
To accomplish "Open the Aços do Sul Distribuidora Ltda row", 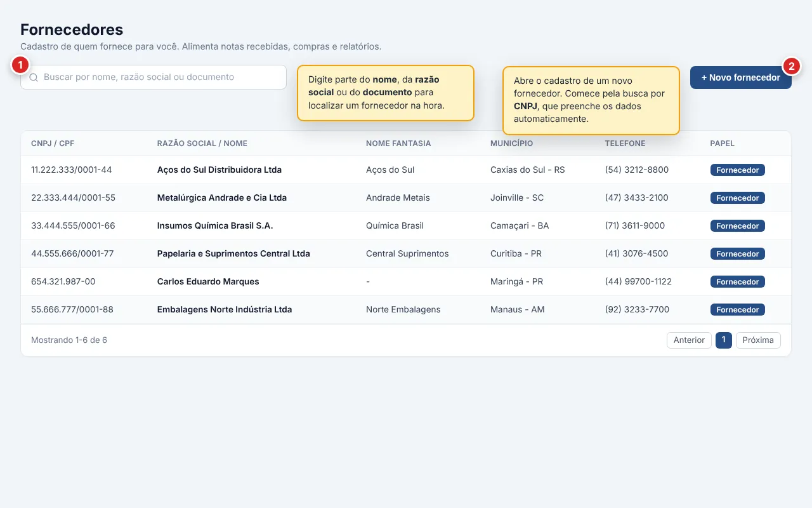I will (406, 170).
